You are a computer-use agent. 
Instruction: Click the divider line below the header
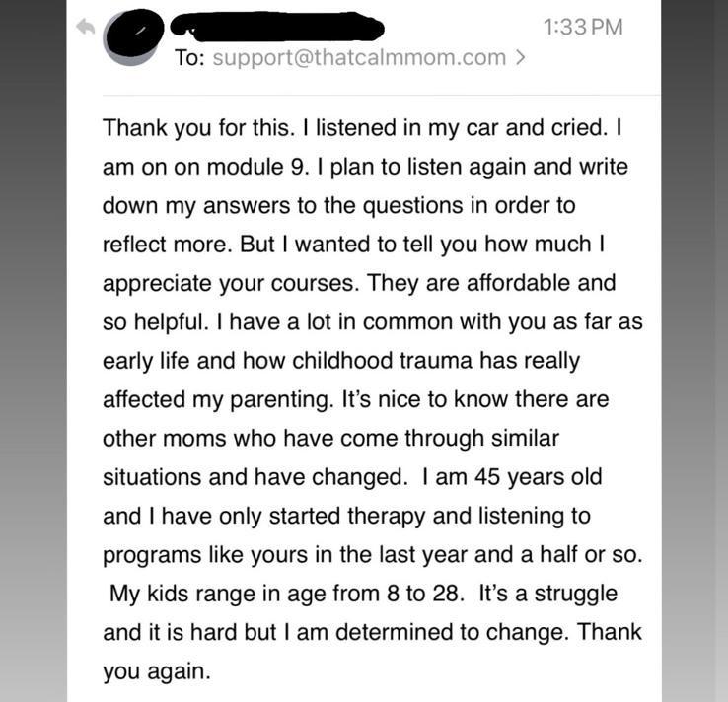point(382,95)
